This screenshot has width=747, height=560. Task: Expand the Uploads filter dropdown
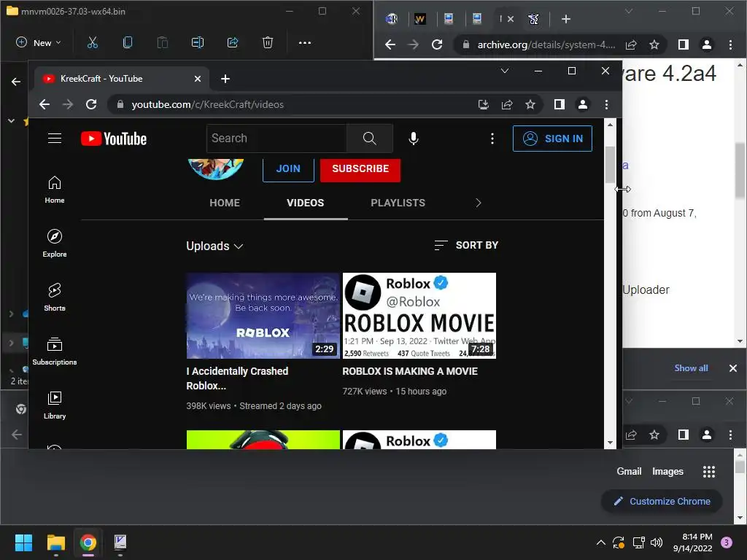tap(215, 246)
